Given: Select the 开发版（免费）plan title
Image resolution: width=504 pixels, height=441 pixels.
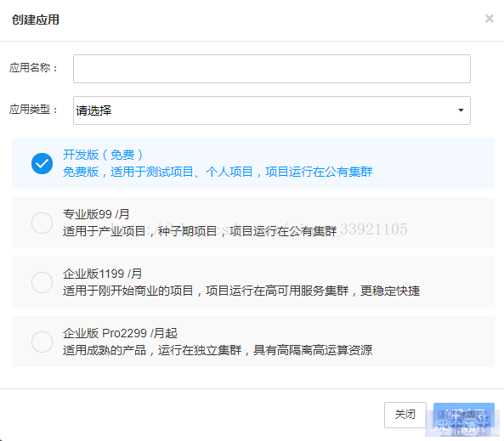Looking at the screenshot, I should [x=103, y=155].
